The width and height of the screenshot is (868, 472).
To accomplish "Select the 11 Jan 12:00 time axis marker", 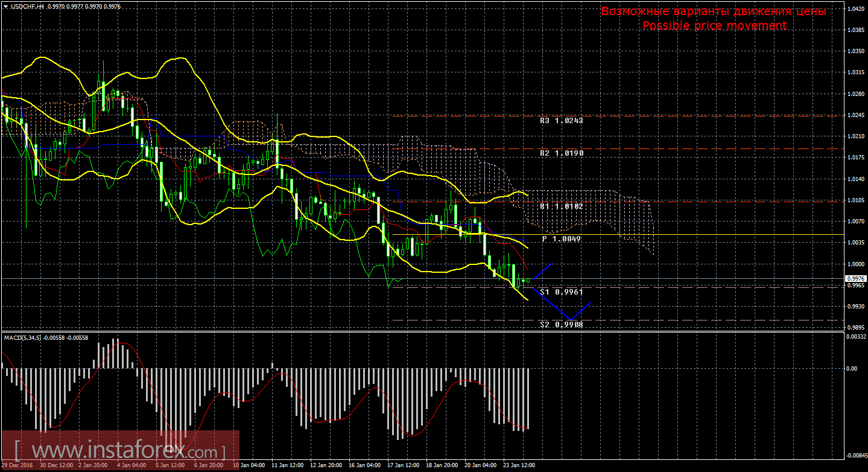I will [287, 466].
